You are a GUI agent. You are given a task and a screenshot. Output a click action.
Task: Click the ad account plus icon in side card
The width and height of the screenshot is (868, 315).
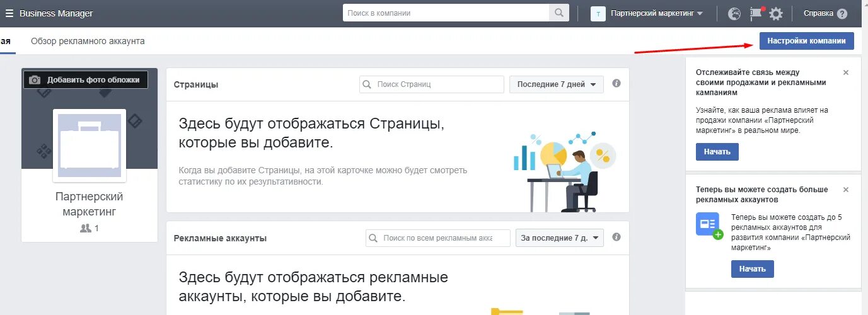pos(710,226)
